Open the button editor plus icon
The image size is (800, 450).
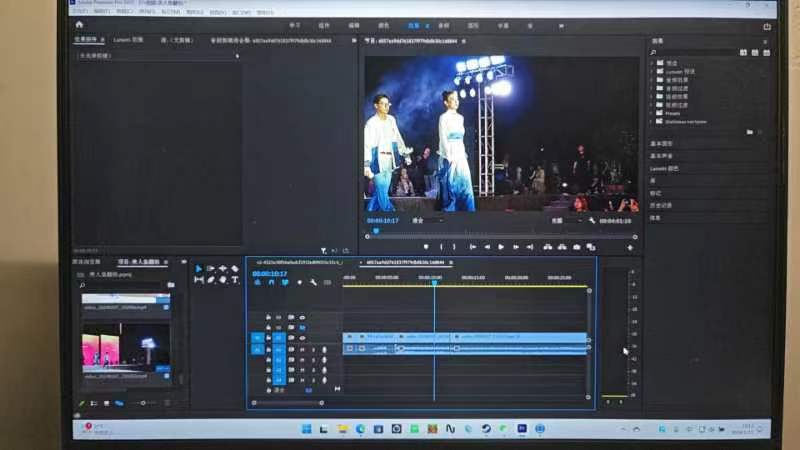tap(630, 247)
